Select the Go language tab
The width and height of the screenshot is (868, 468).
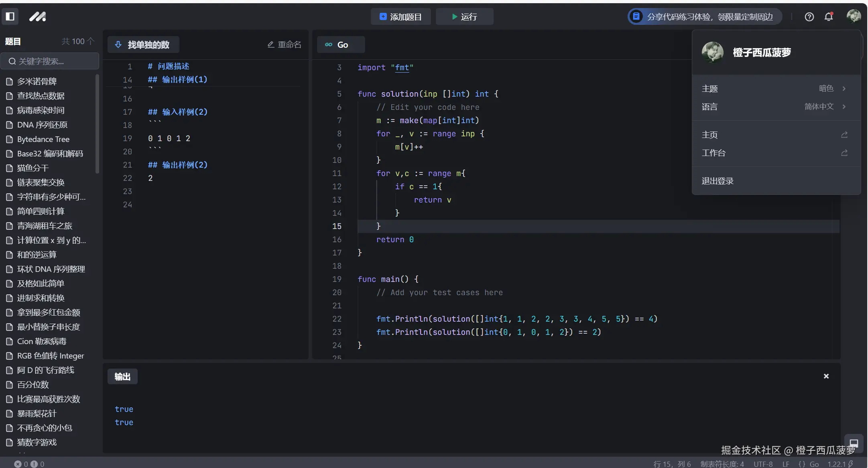point(341,45)
